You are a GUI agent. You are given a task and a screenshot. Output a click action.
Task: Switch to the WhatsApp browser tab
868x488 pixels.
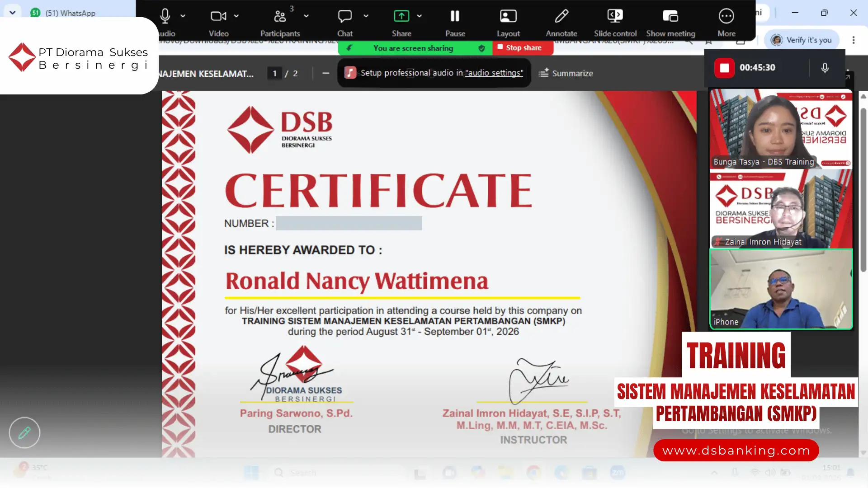click(70, 13)
